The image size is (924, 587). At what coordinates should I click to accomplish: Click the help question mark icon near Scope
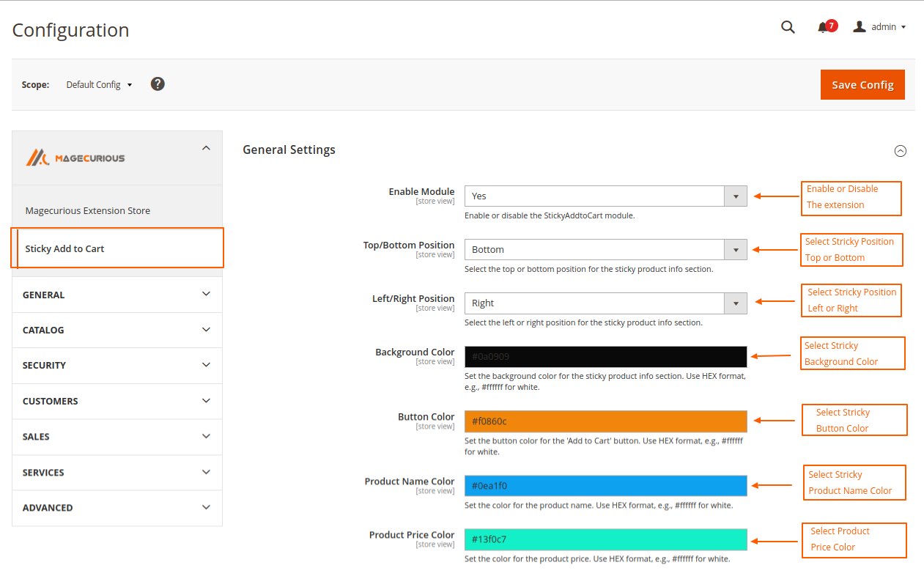coord(158,84)
